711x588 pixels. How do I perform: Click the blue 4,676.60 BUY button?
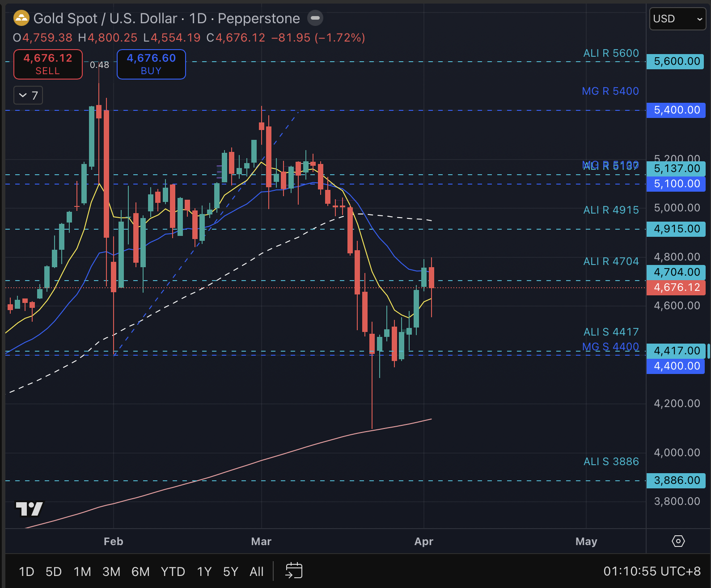pyautogui.click(x=151, y=64)
